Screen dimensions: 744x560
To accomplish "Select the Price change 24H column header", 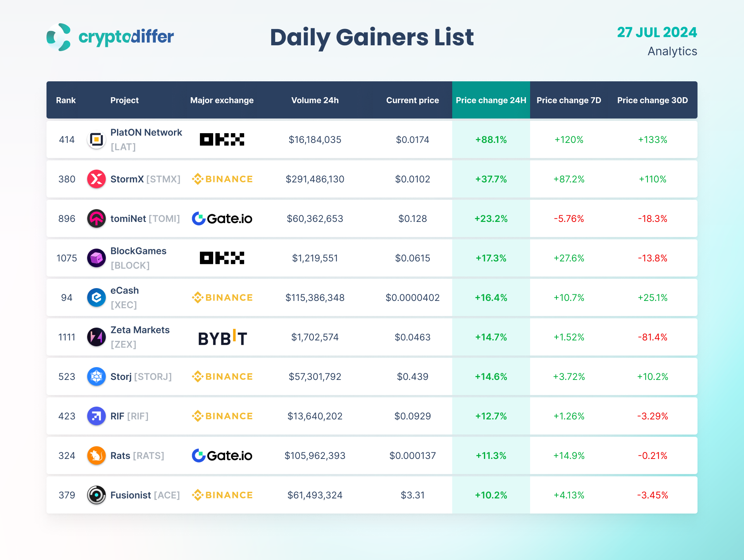I will [x=491, y=100].
